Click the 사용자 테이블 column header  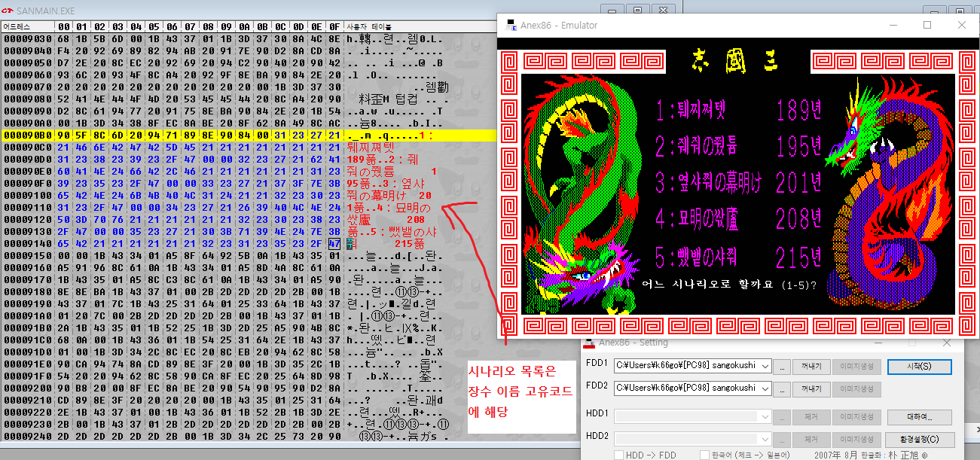click(x=369, y=26)
